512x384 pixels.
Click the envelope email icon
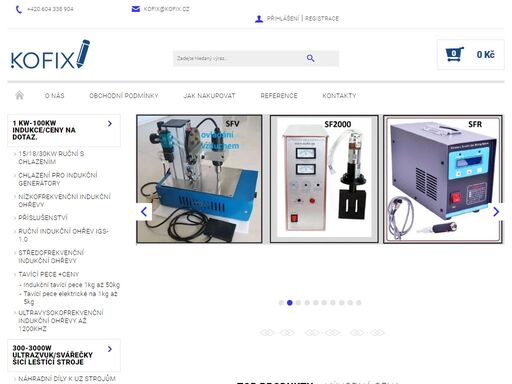pos(136,9)
